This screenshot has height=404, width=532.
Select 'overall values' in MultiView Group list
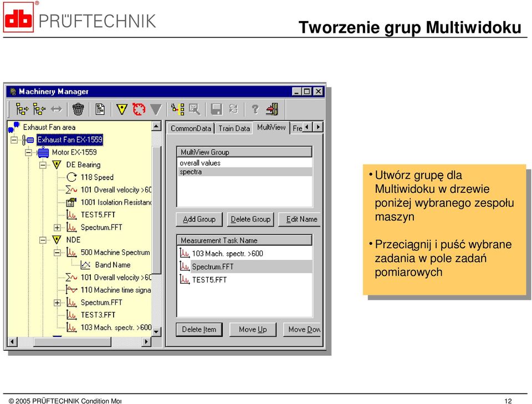pyautogui.click(x=244, y=163)
